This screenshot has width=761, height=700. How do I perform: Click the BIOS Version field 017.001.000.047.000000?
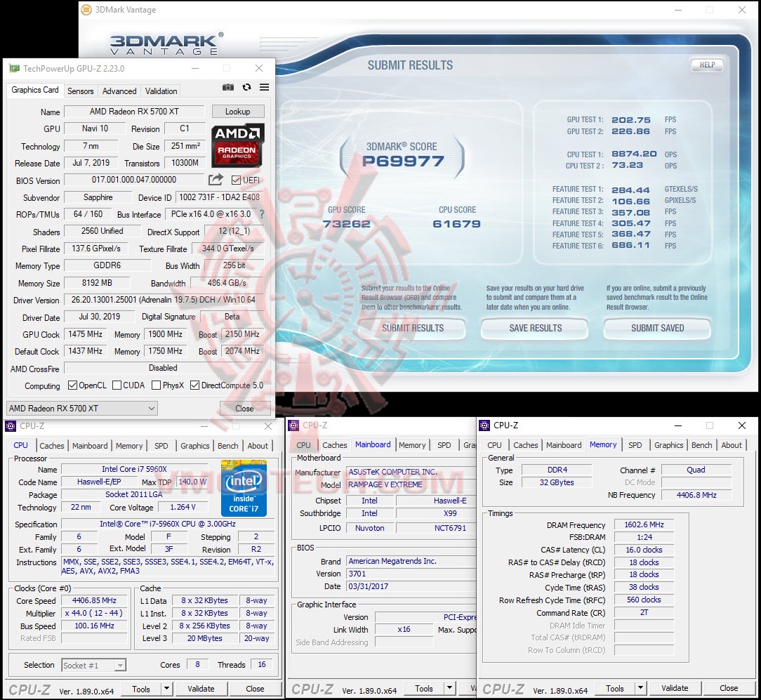click(x=134, y=180)
